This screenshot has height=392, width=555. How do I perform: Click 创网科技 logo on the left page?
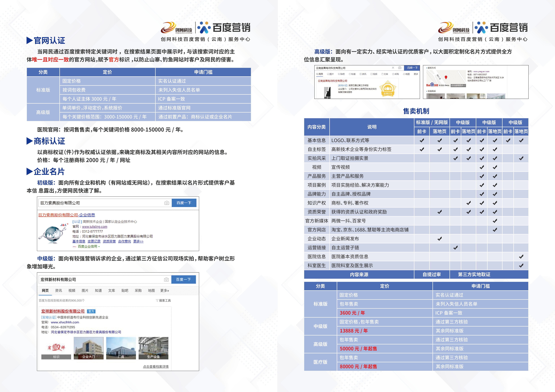tap(177, 28)
